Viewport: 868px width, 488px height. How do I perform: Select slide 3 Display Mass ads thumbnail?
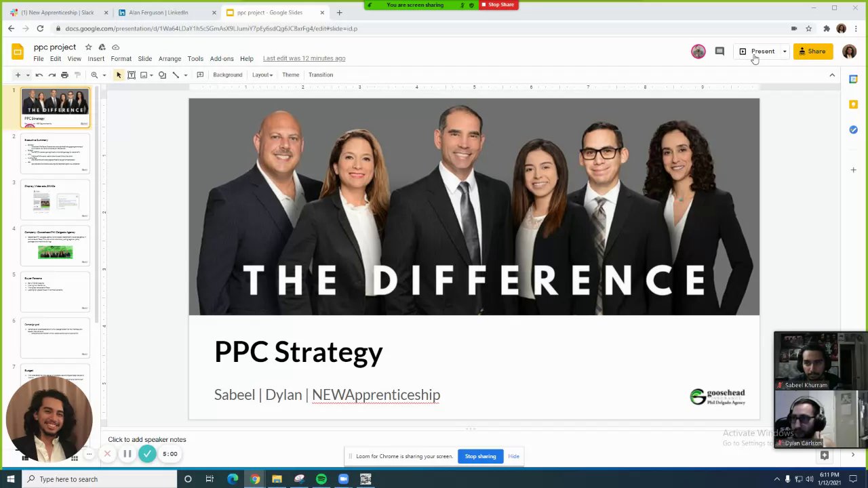tap(55, 199)
